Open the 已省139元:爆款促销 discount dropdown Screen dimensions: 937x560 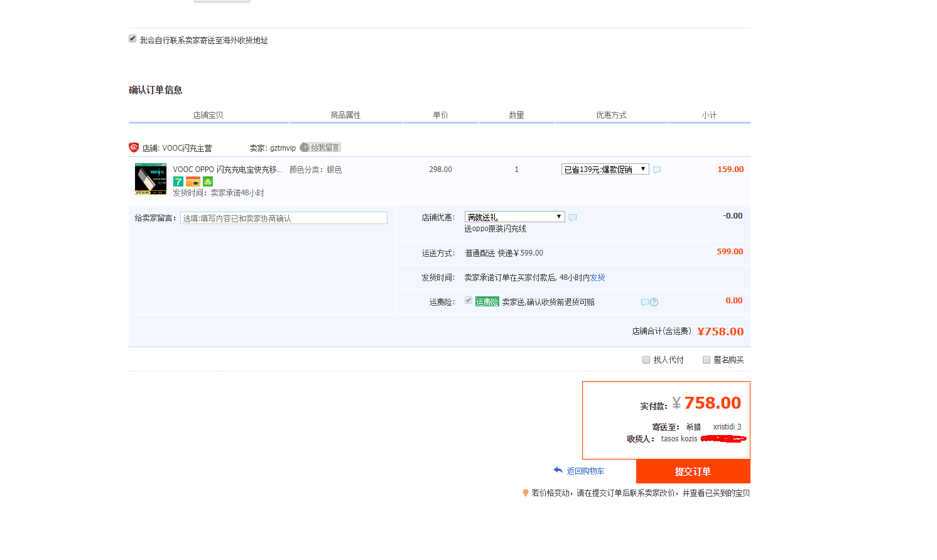click(x=605, y=170)
